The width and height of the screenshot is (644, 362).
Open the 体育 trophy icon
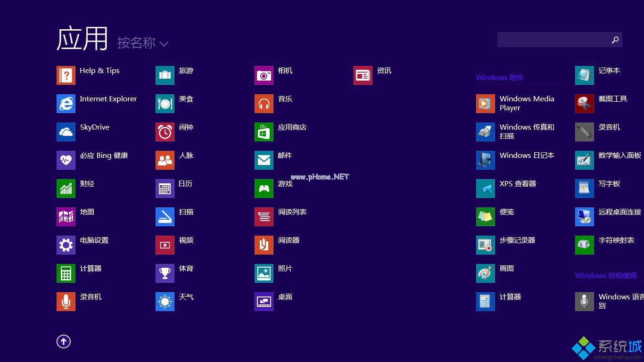click(165, 273)
